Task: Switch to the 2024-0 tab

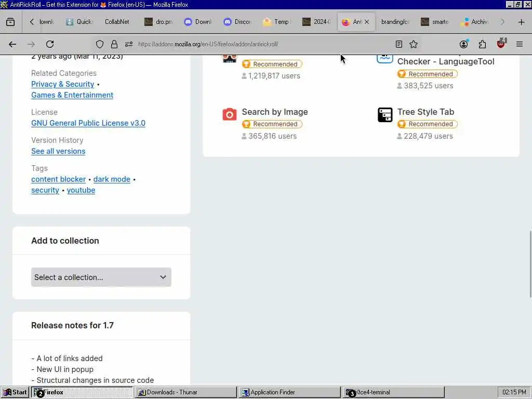Action: pyautogui.click(x=316, y=22)
